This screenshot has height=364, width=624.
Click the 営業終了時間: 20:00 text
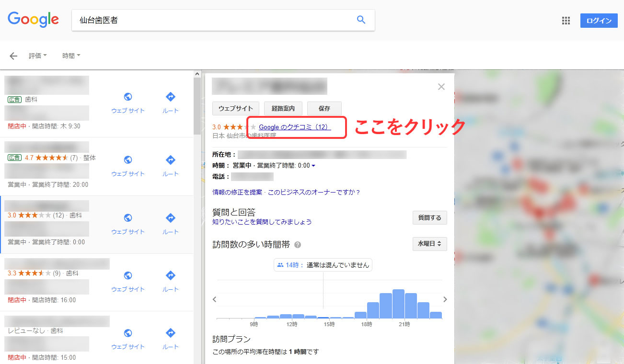click(x=60, y=184)
